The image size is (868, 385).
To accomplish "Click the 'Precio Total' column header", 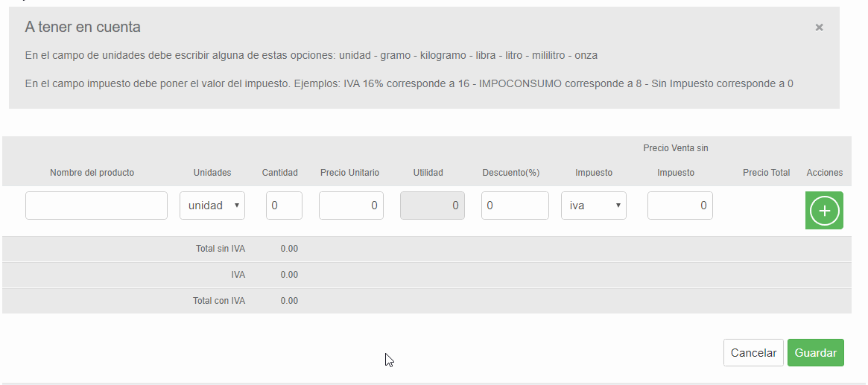I will tap(766, 173).
